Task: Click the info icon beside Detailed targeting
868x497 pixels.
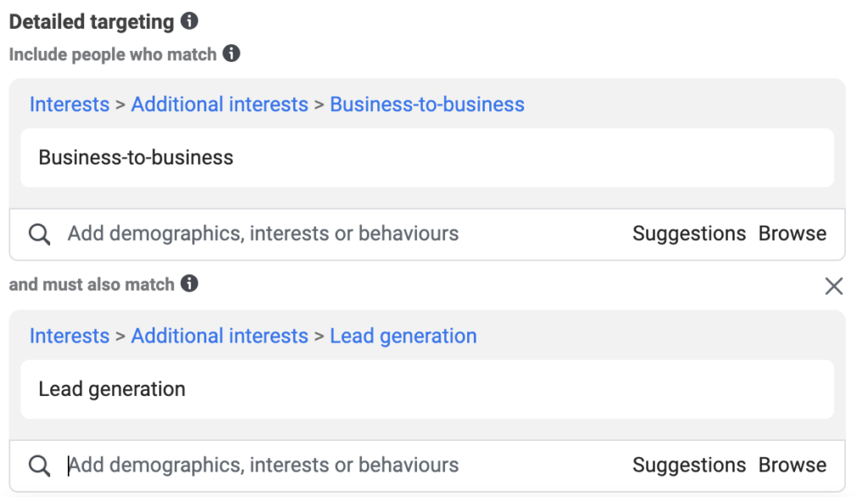Action: [x=189, y=21]
